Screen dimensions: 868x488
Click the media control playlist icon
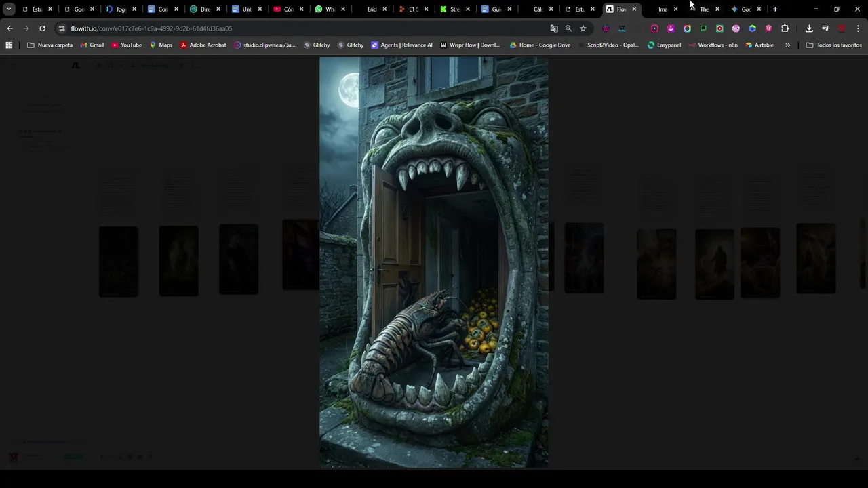tap(825, 28)
